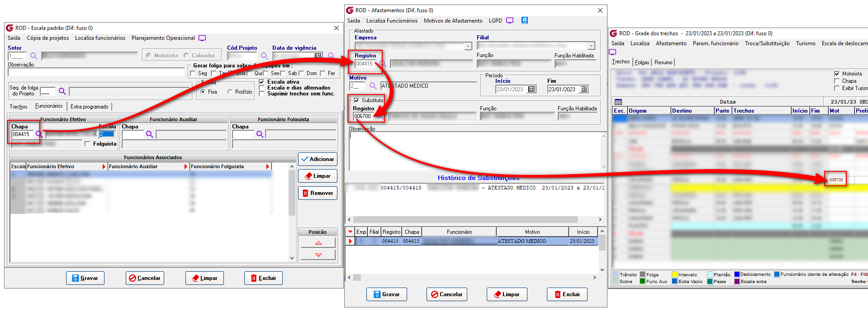Click the Funcionário Auxiliar Chapa search magnifier
The height and width of the screenshot is (312, 868).
pos(149,134)
